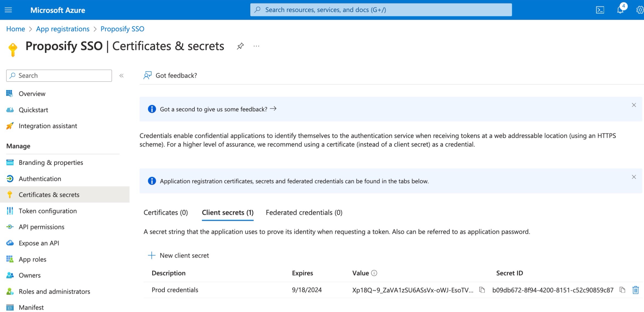Click the Expose an API cloud icon

10,243
